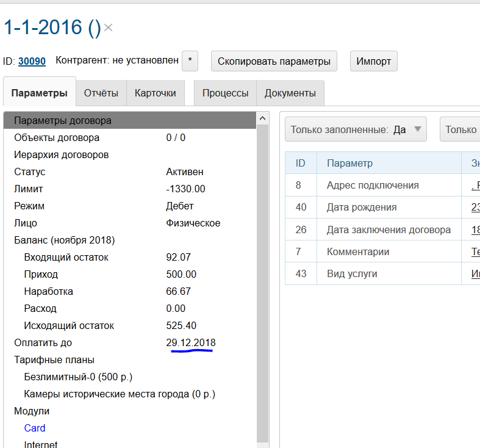The width and height of the screenshot is (480, 448).
Task: Open the second Только filter dropdown
Action: coord(460,129)
